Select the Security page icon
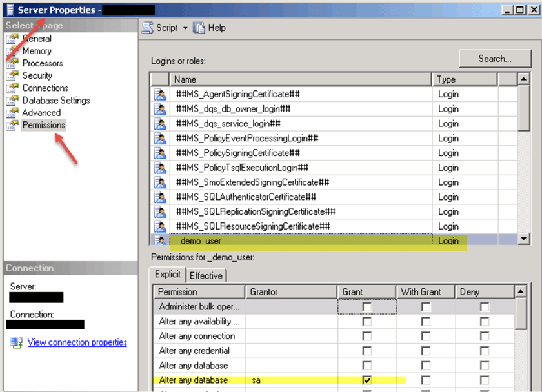This screenshot has height=392, width=542. tap(12, 75)
